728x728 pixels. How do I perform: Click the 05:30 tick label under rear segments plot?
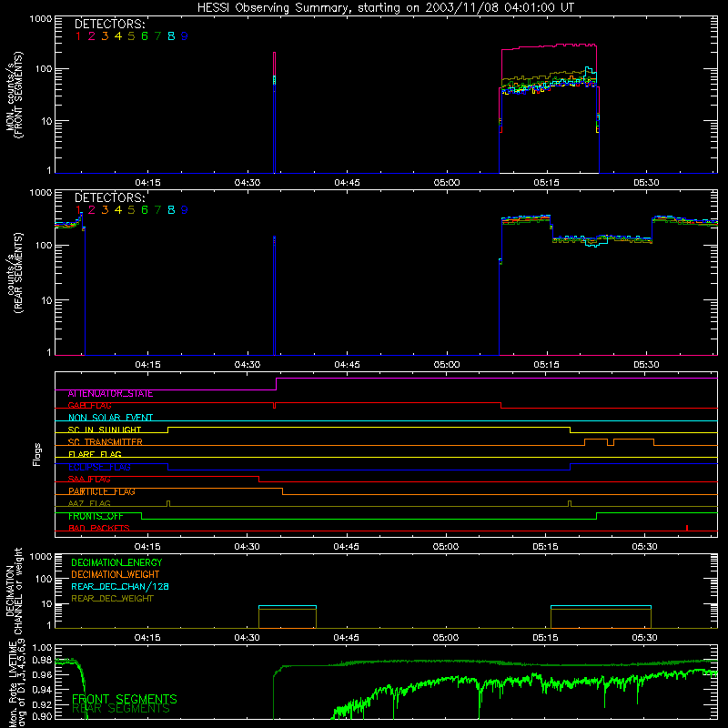click(x=646, y=365)
